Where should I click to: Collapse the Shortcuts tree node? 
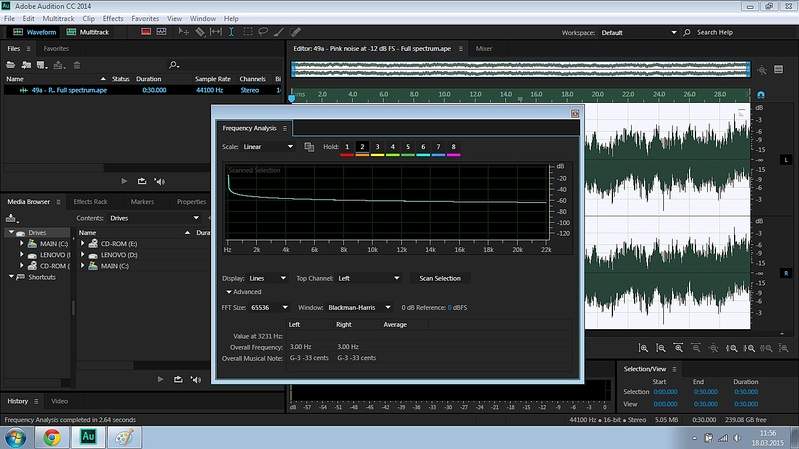[x=11, y=277]
